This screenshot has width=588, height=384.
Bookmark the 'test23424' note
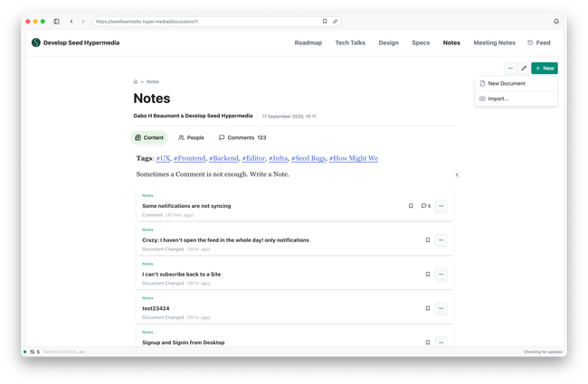428,308
